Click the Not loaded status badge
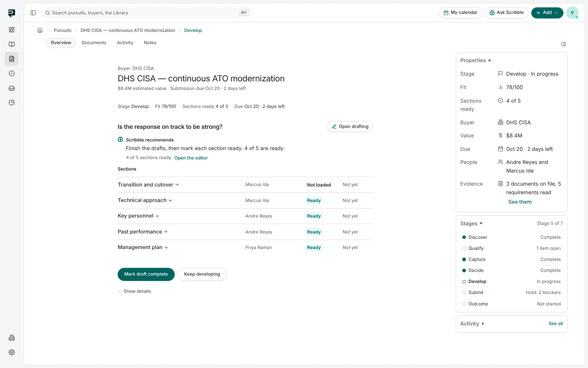 coord(319,185)
